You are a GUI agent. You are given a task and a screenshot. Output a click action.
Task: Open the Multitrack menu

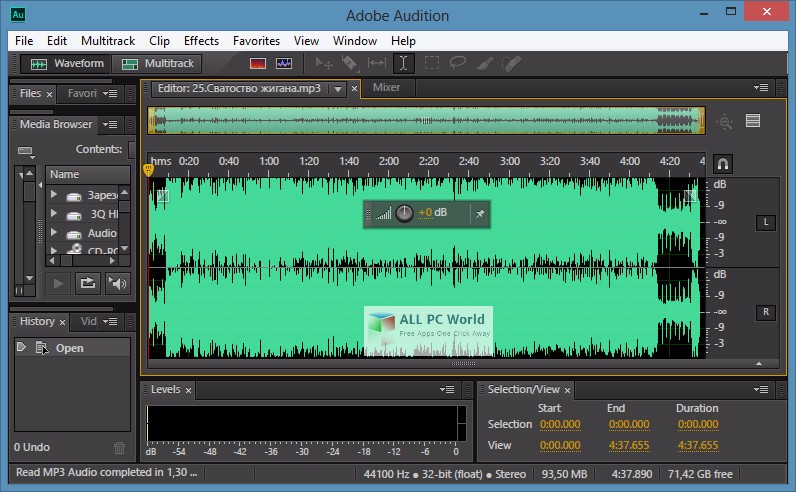click(x=108, y=41)
